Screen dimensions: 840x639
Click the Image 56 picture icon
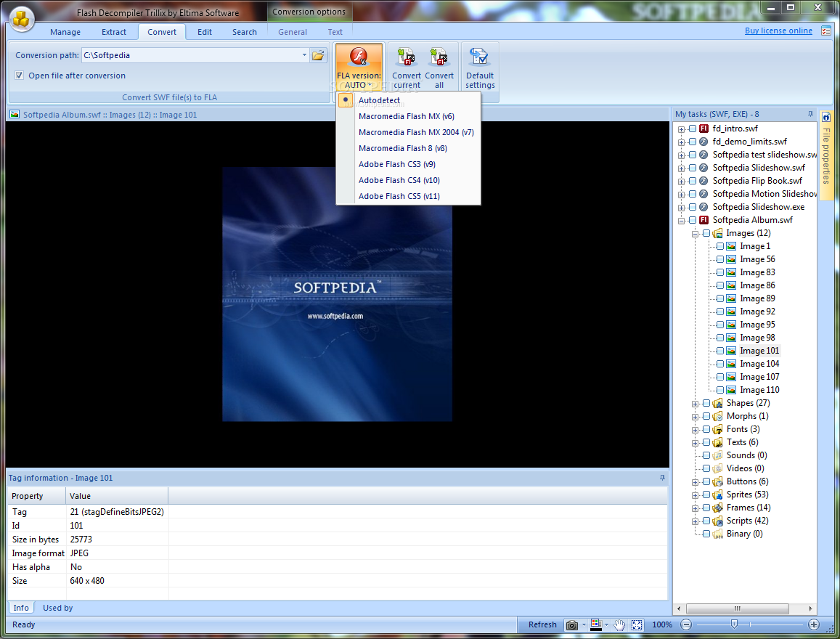point(731,259)
